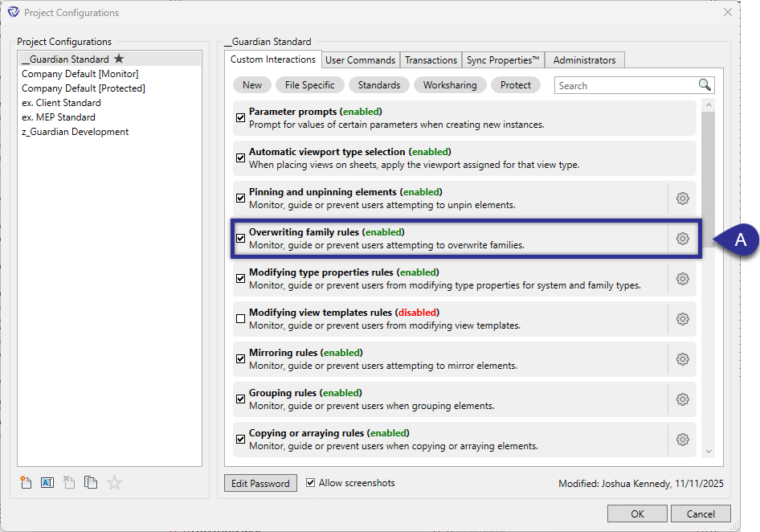Duplicate the selected configuration
The image size is (760, 532).
click(x=90, y=482)
